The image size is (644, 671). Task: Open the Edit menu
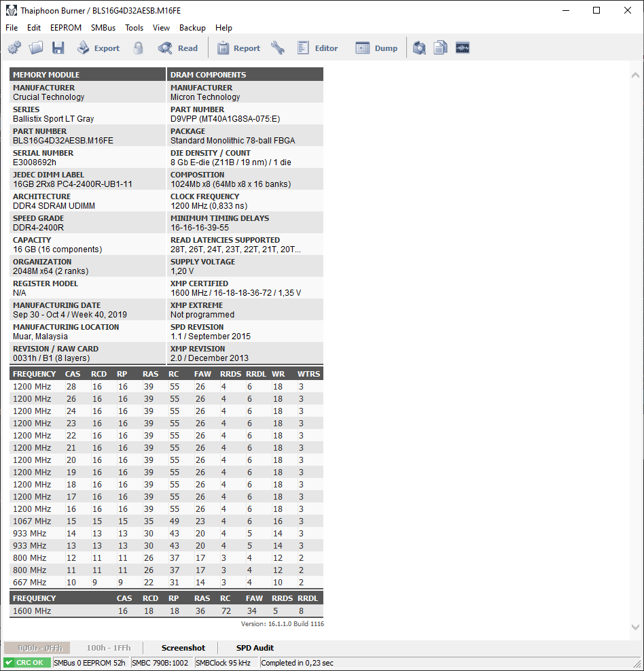34,28
